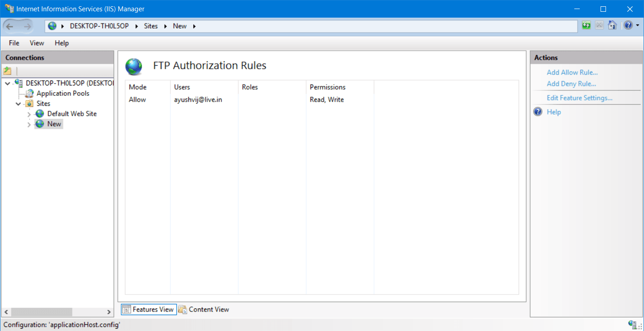The image size is (644, 331).
Task: Click the Allow mode cell
Action: [x=138, y=99]
